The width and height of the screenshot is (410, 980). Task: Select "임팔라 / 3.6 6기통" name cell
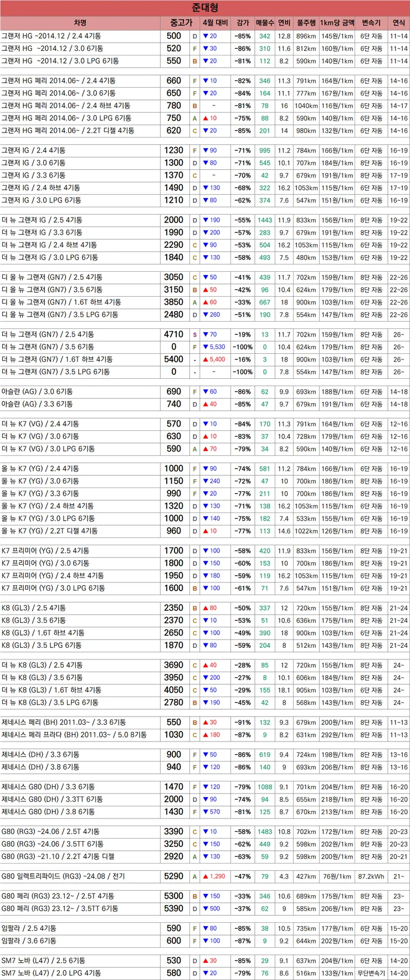point(80,941)
